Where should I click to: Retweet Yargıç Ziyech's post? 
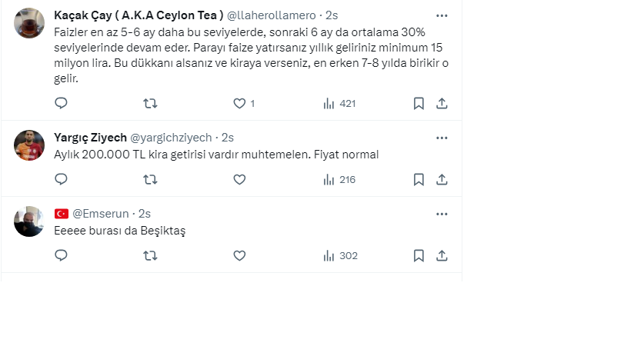point(151,179)
